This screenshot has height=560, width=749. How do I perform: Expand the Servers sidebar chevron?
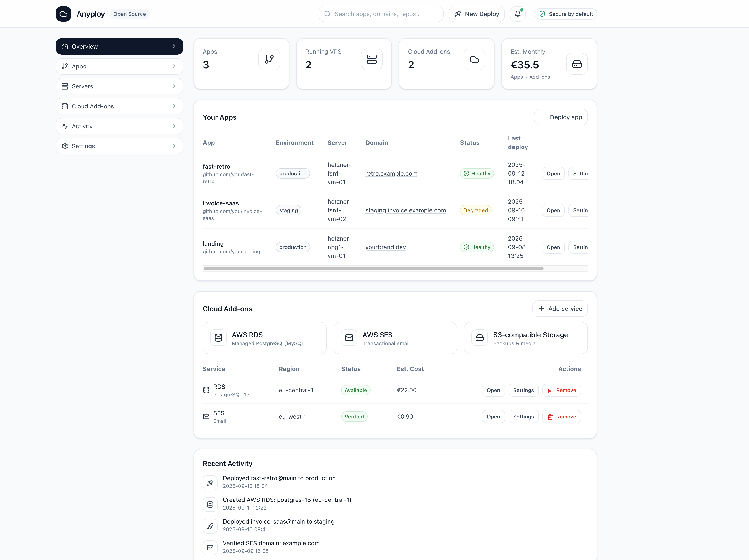[x=174, y=86]
